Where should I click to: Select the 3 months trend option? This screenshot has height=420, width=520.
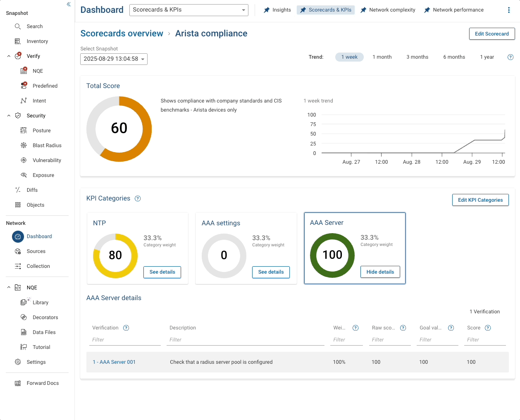417,57
